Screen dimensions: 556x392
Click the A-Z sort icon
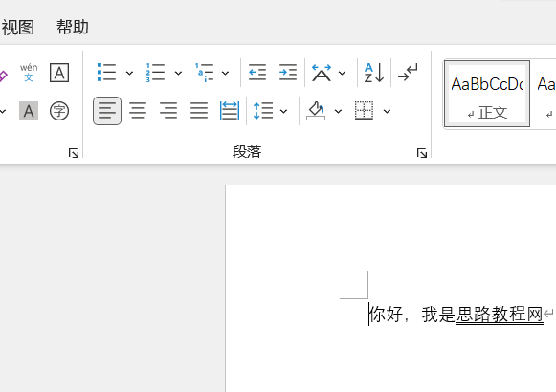(374, 73)
